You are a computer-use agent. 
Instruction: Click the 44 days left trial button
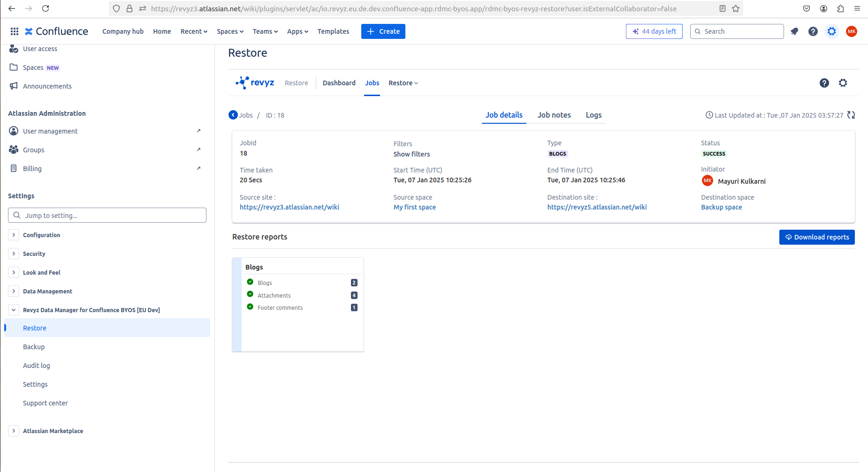coord(654,31)
